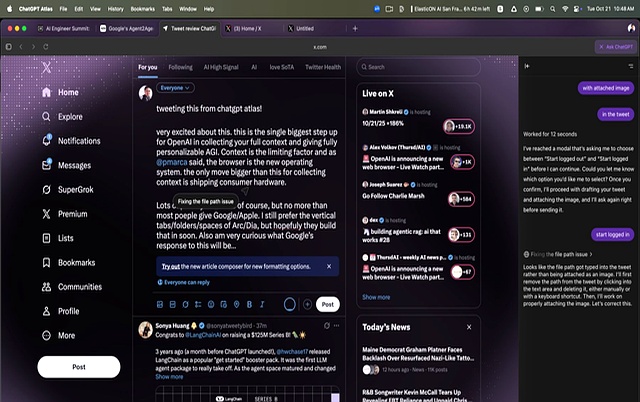Click the character count progress circle
640x402 pixels.
pos(289,304)
